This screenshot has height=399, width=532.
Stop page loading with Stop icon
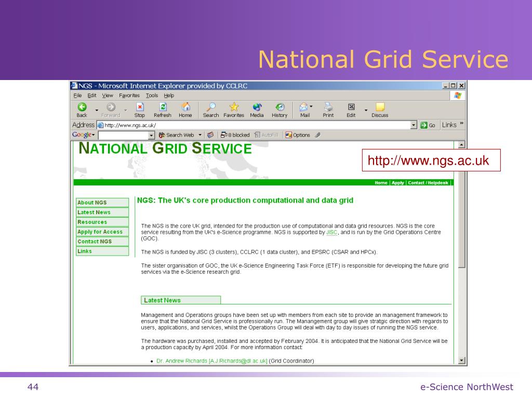click(x=140, y=107)
